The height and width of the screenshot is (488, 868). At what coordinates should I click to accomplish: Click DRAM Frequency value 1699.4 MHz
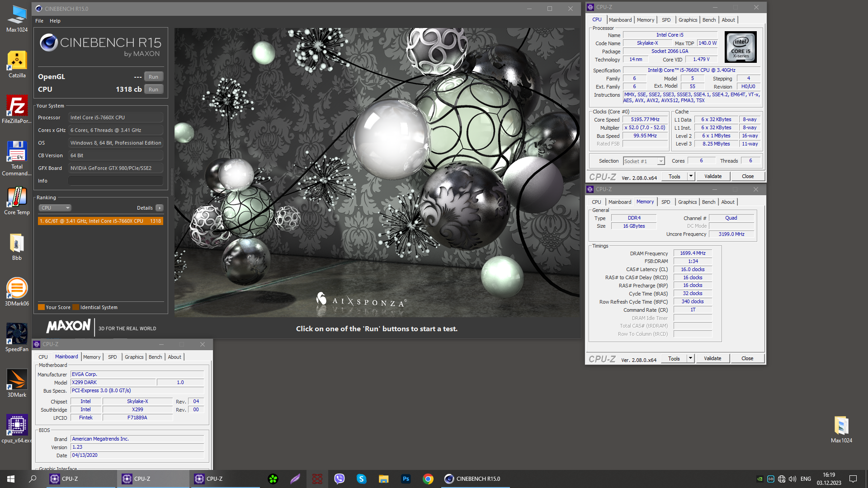click(x=693, y=253)
